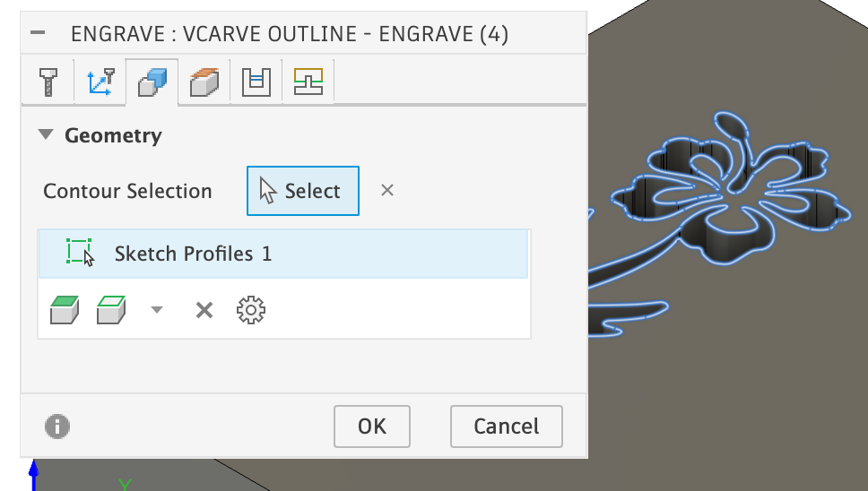Screen dimensions: 868x491
Task: Open the Linking tab icon
Action: (x=308, y=83)
